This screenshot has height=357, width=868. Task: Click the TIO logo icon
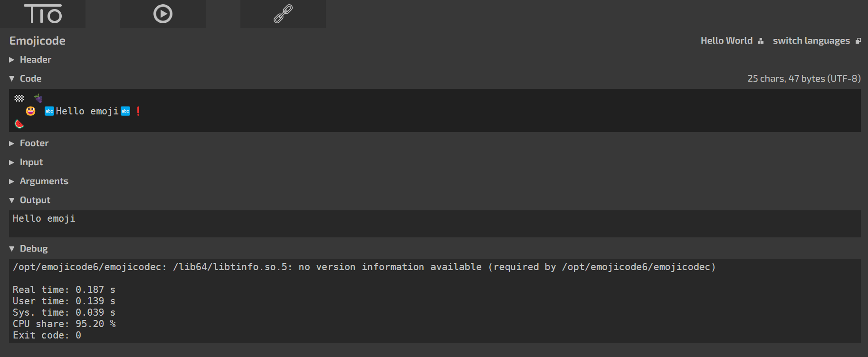pyautogui.click(x=43, y=14)
